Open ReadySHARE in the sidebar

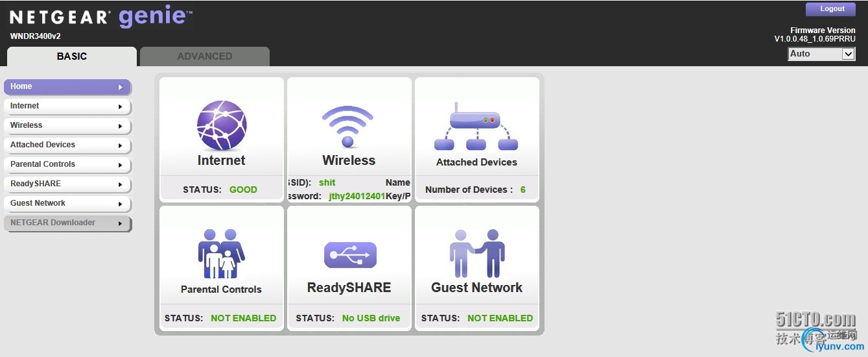(x=67, y=184)
